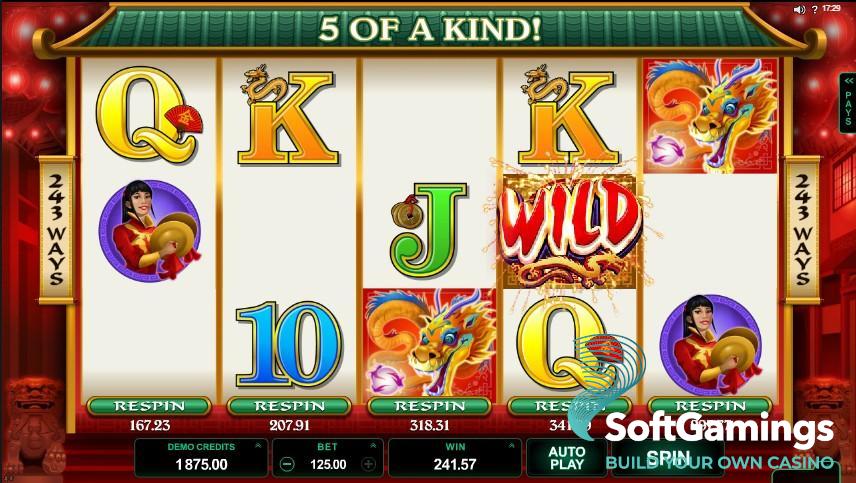Expand the Win panel chevron

[512, 446]
